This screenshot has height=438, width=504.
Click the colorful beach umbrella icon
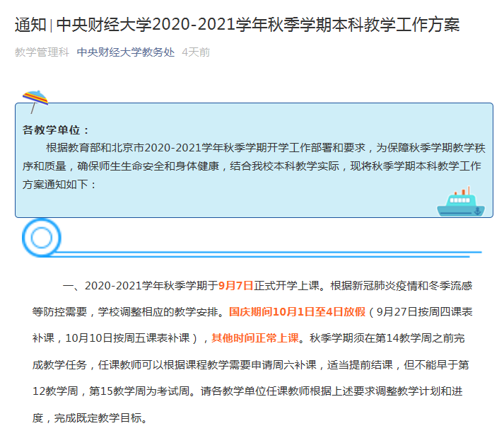(x=35, y=101)
